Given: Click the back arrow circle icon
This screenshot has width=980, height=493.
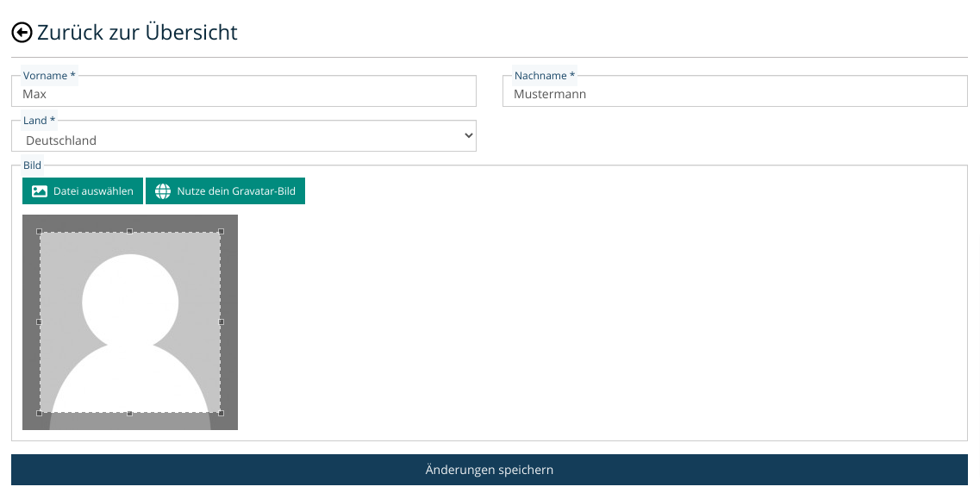Looking at the screenshot, I should [22, 33].
